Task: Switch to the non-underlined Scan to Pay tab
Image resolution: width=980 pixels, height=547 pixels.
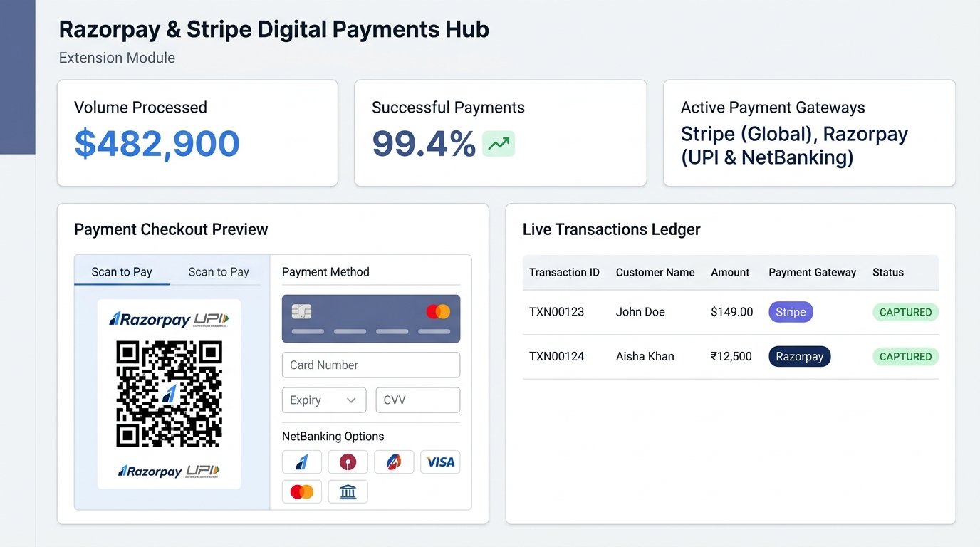Action: 219,272
